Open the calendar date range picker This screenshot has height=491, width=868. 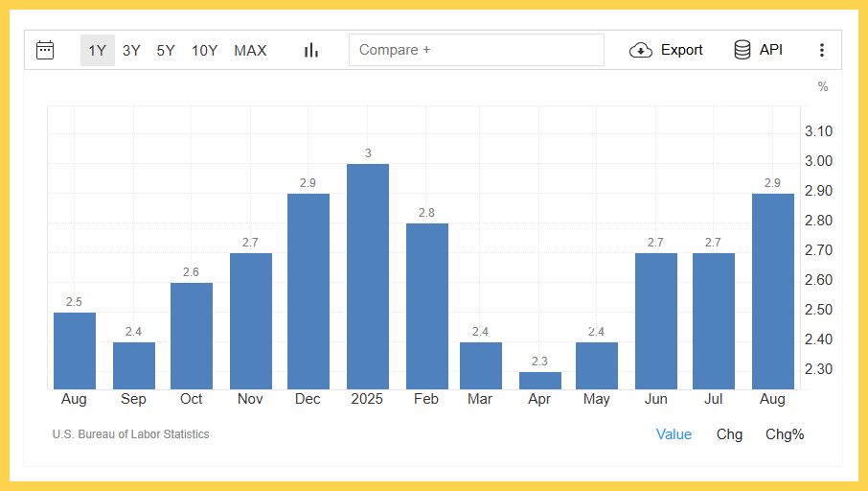[45, 50]
